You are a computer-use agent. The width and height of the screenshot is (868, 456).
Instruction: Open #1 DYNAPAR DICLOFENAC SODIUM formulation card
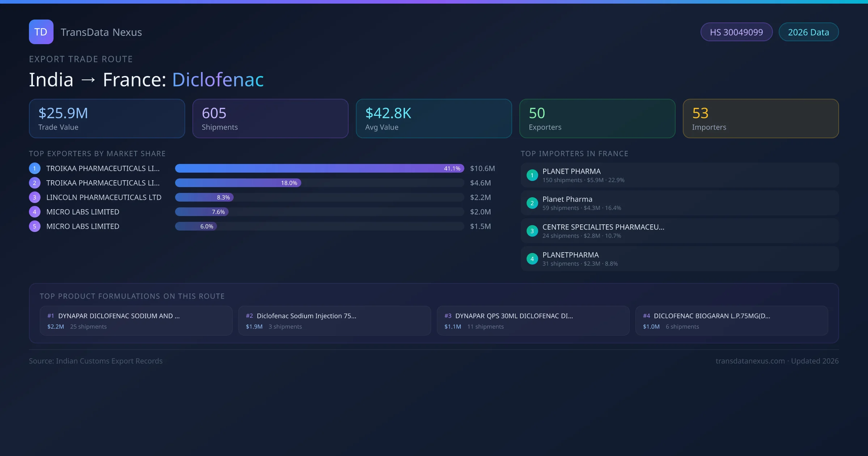click(136, 321)
